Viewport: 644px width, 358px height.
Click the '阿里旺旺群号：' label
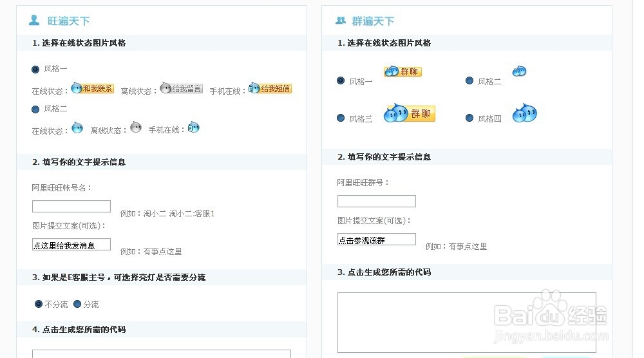(363, 182)
